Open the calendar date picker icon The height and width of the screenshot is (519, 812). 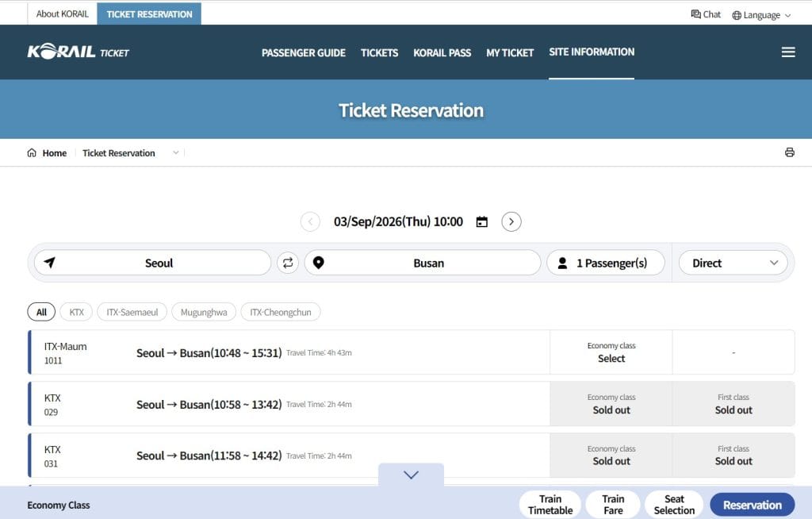(481, 221)
